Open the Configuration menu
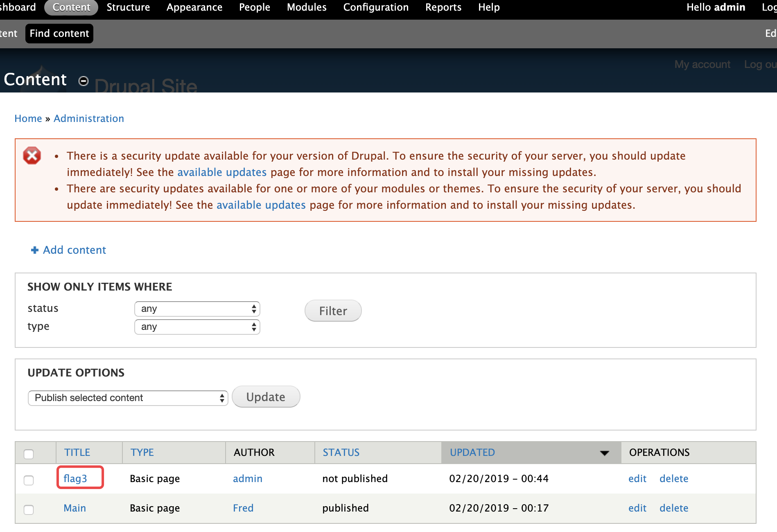777x532 pixels. coord(376,7)
